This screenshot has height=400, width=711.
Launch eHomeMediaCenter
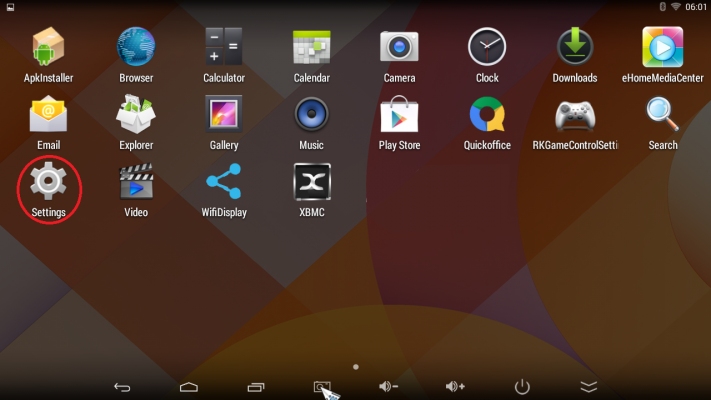(662, 54)
